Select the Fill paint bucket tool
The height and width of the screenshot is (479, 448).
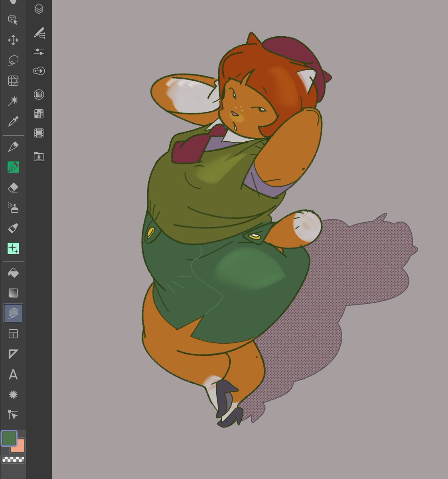(13, 273)
